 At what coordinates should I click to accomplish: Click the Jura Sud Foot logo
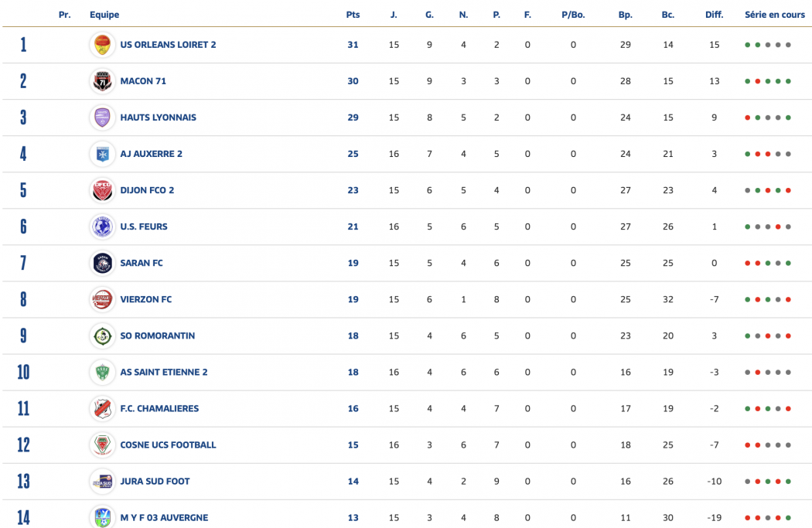click(102, 481)
